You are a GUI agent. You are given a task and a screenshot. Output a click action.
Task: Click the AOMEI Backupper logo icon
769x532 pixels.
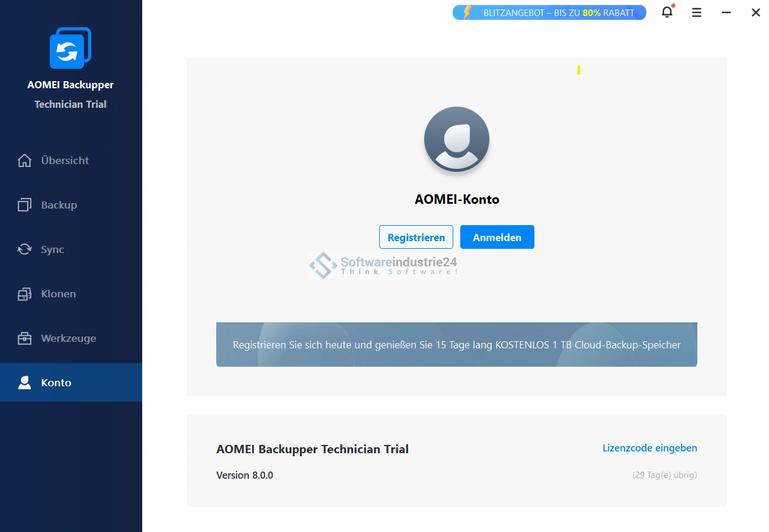(x=71, y=48)
